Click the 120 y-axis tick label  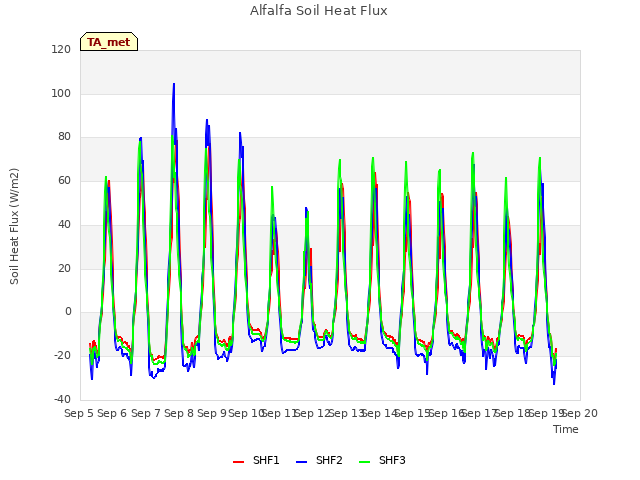click(61, 49)
